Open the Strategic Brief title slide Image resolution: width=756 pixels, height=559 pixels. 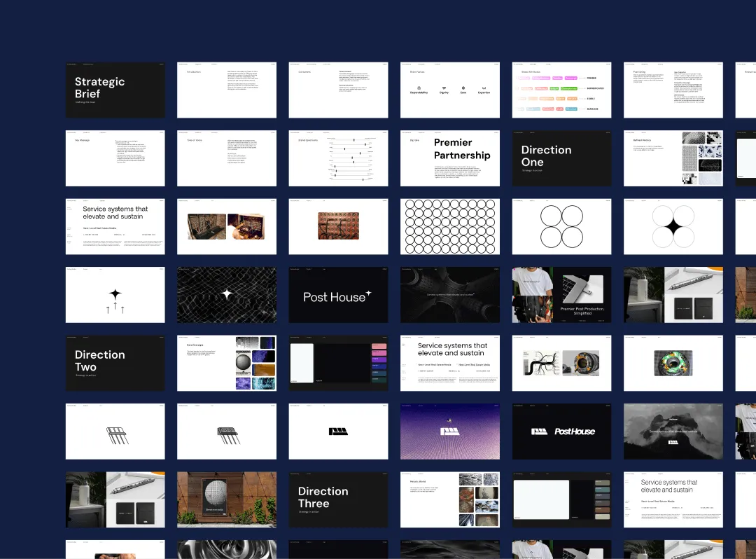tap(115, 90)
